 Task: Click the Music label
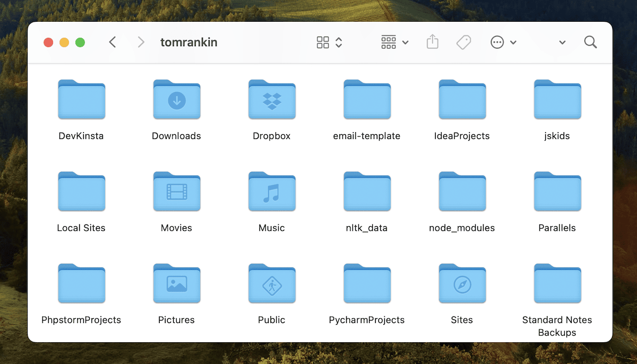(x=272, y=228)
